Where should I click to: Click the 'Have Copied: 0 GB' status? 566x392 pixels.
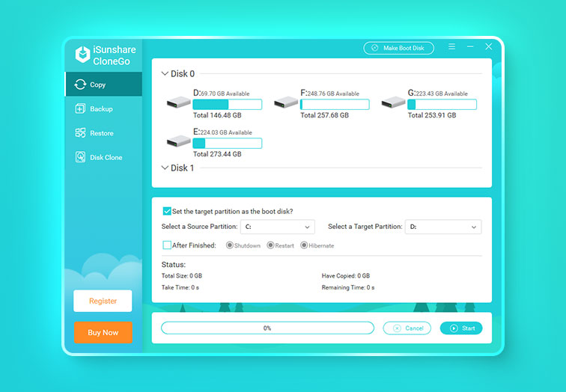(x=346, y=276)
